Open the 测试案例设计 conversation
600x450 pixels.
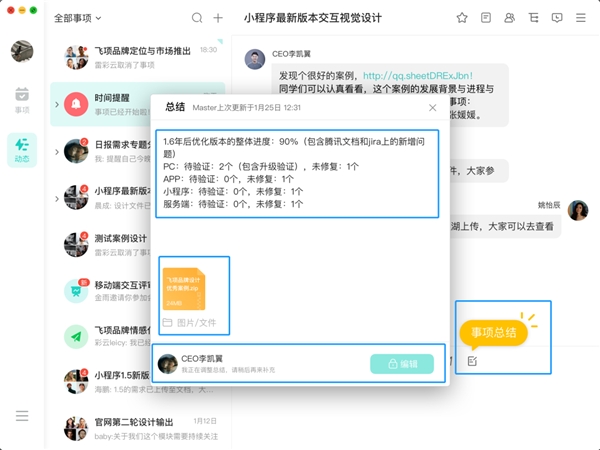[101, 245]
